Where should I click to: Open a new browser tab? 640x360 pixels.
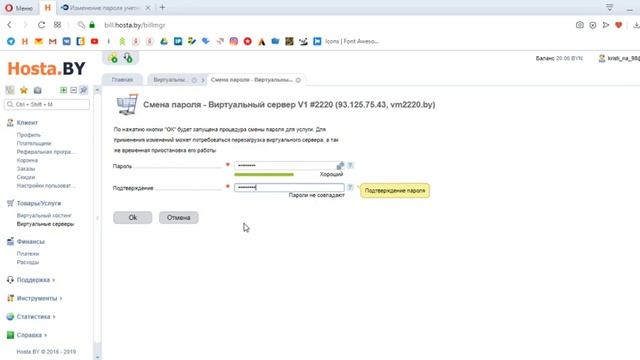click(x=162, y=7)
